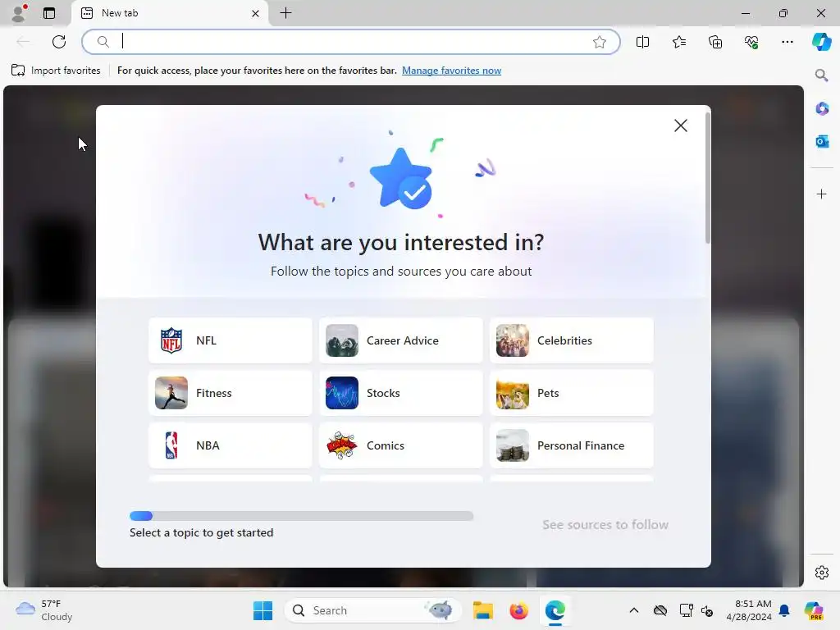This screenshot has width=840, height=630.
Task: Open the Windows Start menu
Action: pos(262,610)
